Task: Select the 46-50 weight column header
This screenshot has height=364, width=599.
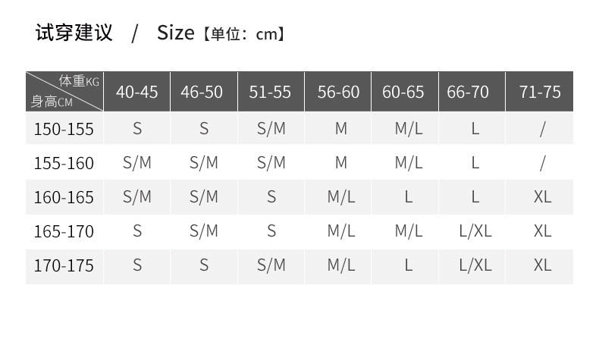Action: tap(202, 92)
